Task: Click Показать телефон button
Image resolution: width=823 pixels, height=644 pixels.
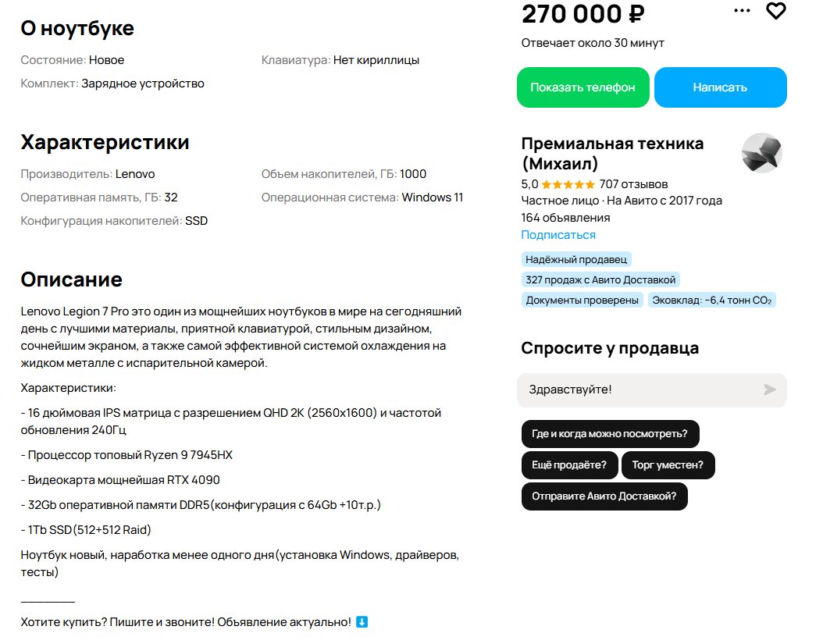Action: point(583,87)
